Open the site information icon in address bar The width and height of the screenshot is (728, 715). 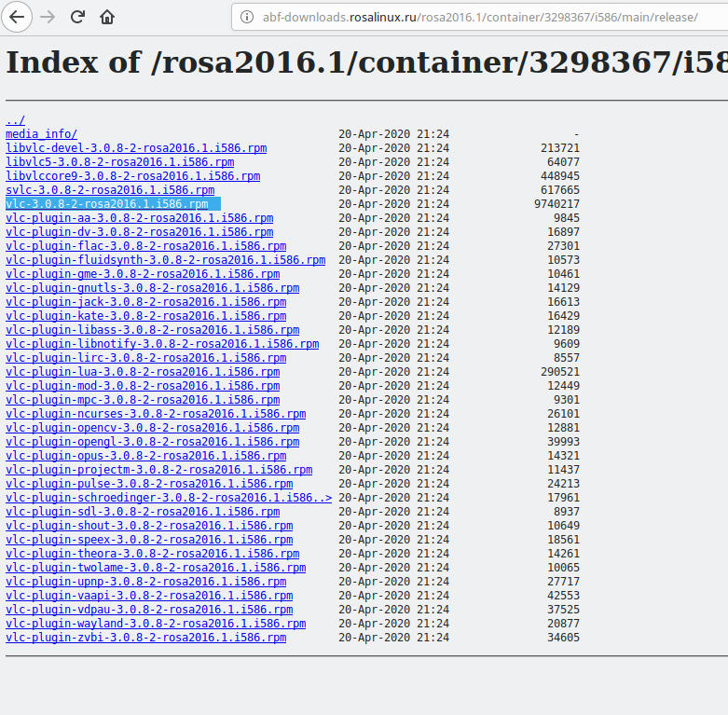247,17
